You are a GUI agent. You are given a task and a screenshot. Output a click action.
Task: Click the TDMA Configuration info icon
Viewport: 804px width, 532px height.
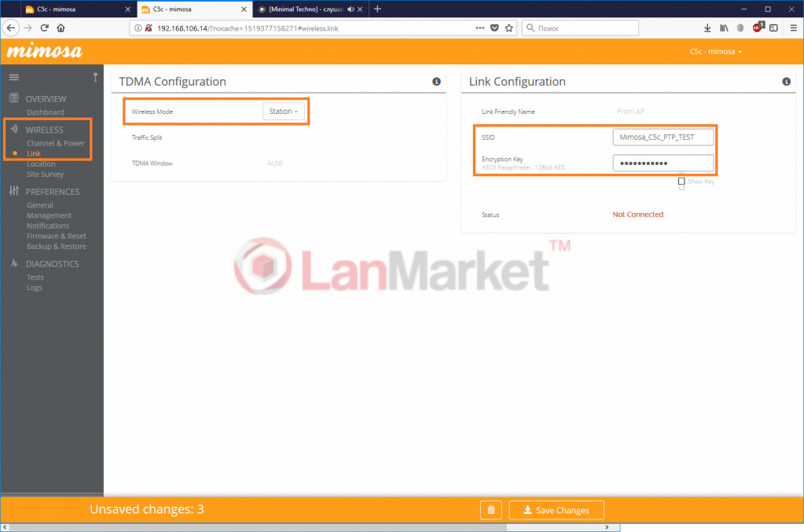tap(436, 82)
